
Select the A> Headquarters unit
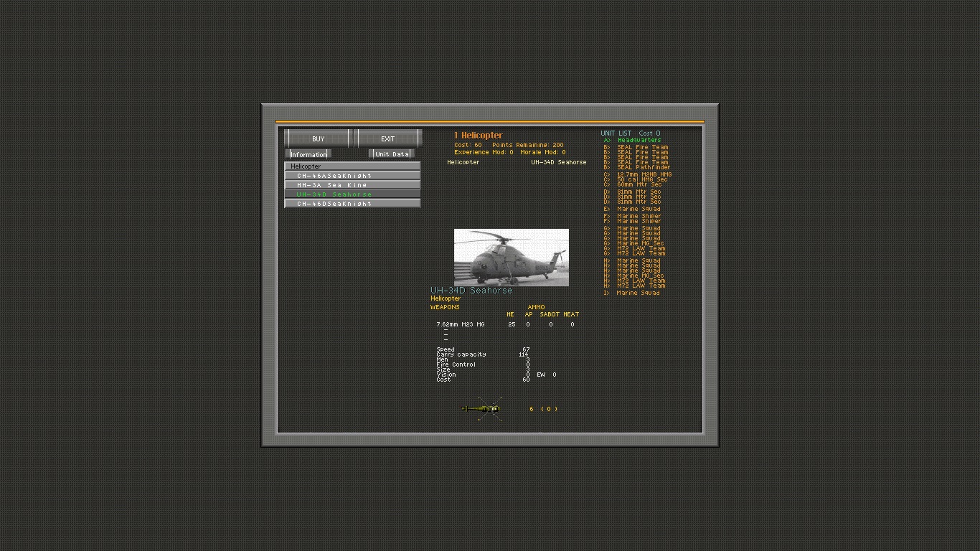(633, 141)
